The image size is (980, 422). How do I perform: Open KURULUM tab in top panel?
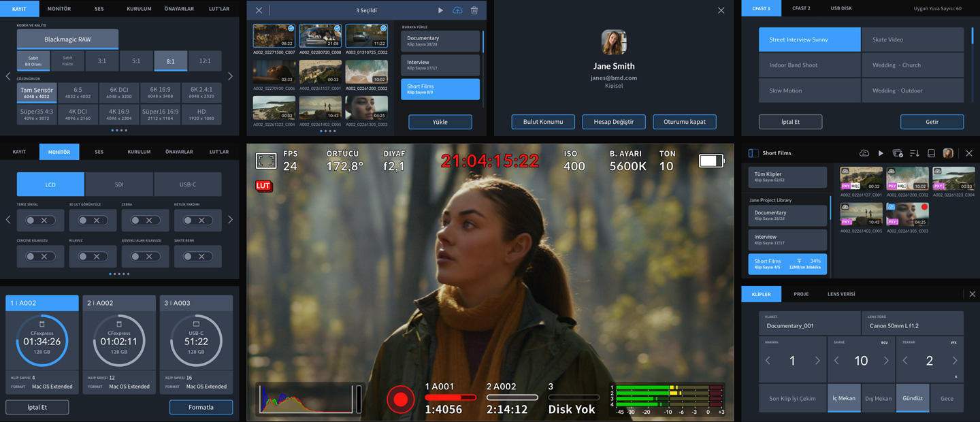139,9
